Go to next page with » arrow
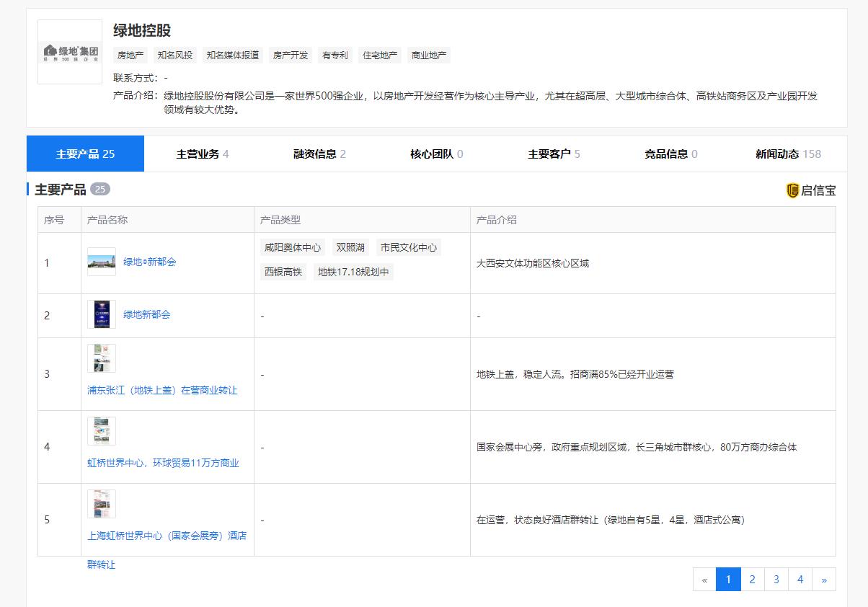The height and width of the screenshot is (607, 868). [824, 580]
